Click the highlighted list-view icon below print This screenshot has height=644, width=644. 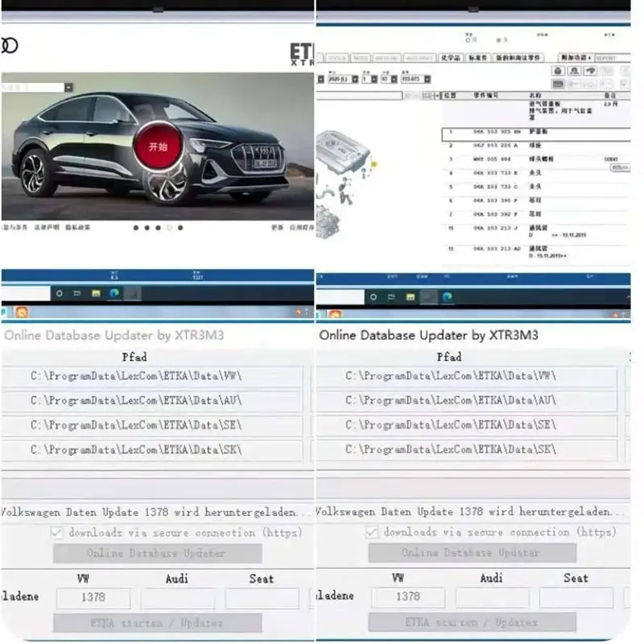click(558, 84)
